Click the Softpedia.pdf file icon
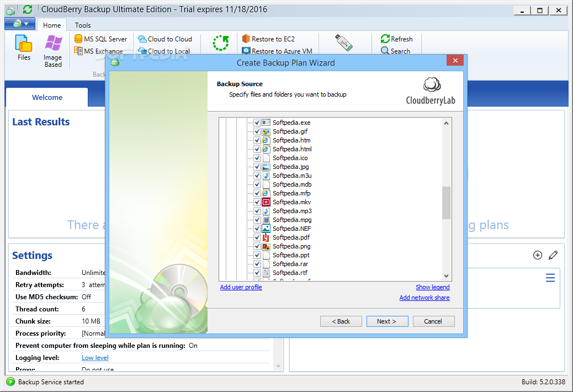The width and height of the screenshot is (573, 392). tap(266, 237)
